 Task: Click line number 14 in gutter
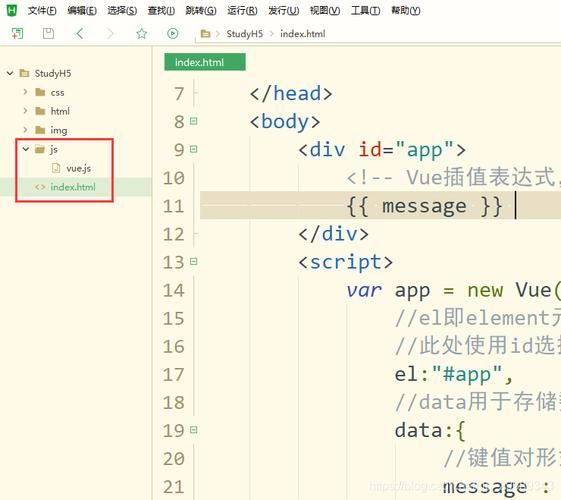[174, 290]
